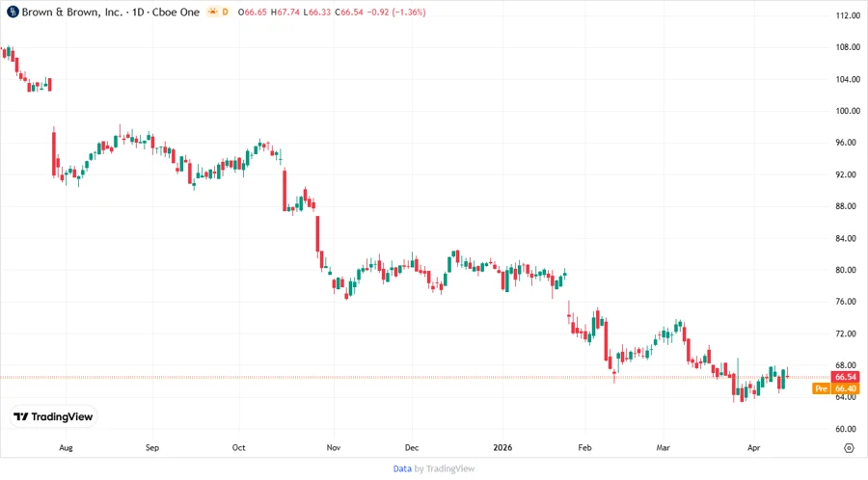
Task: Open the Data link below chart
Action: (x=402, y=468)
